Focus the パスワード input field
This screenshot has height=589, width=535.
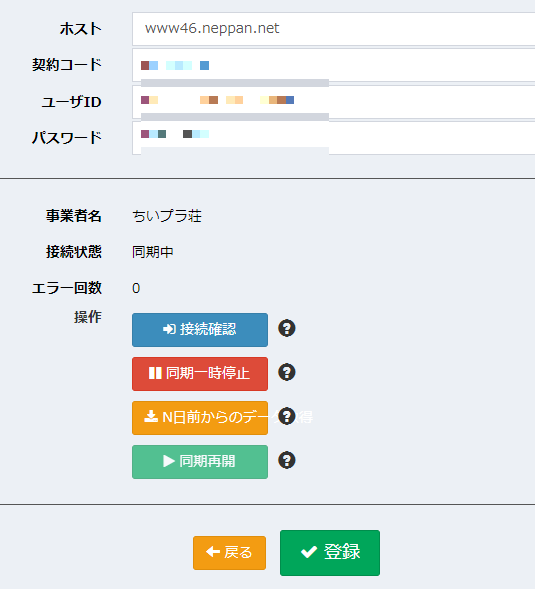[334, 137]
